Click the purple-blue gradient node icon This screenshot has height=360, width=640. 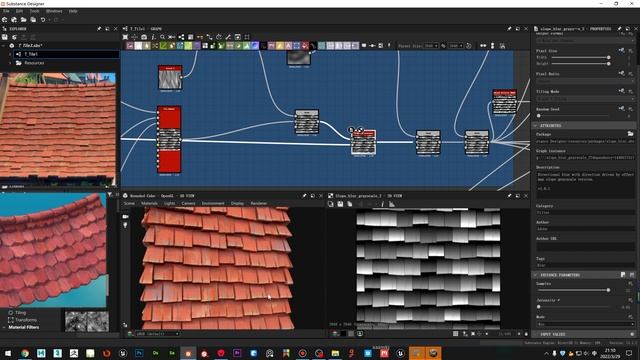click(x=255, y=46)
